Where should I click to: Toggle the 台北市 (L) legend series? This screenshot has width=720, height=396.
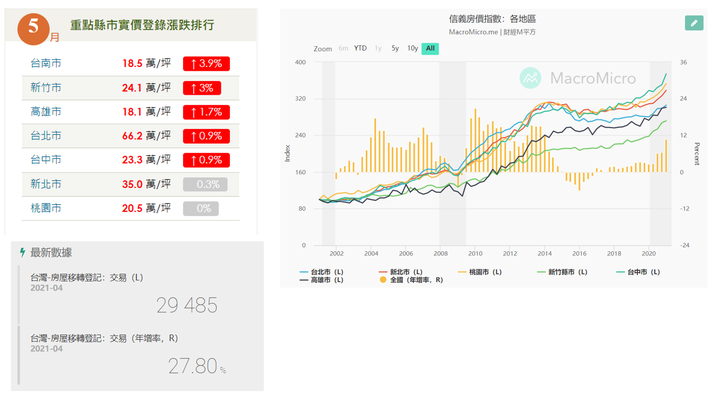(x=322, y=272)
